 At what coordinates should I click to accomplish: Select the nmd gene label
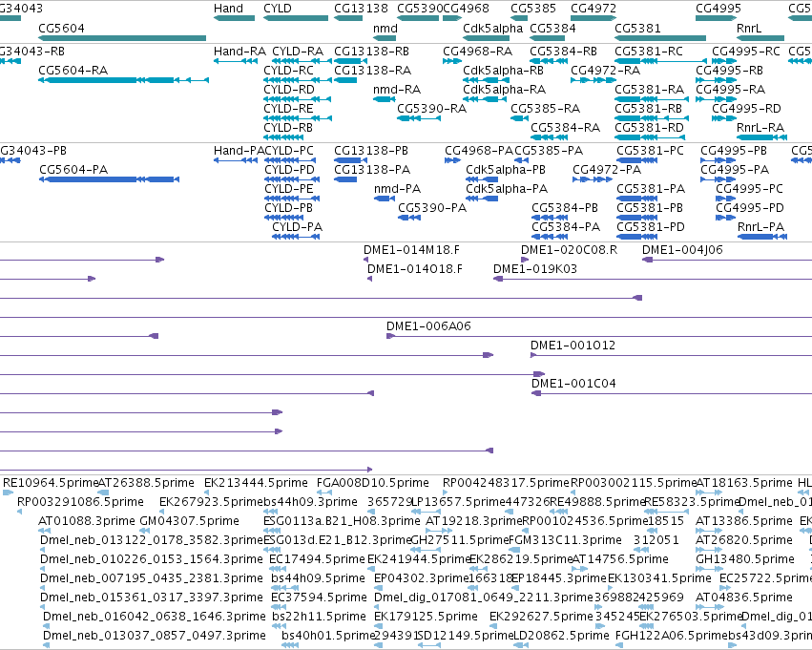(385, 28)
